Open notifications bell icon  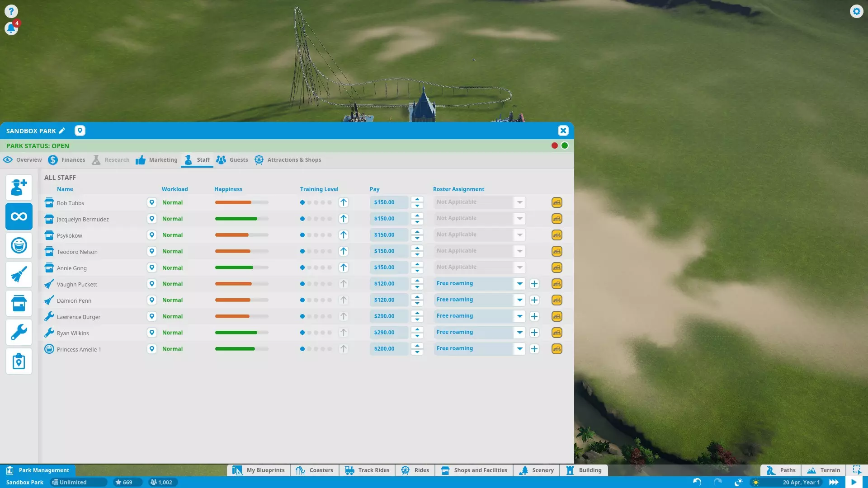tap(11, 28)
